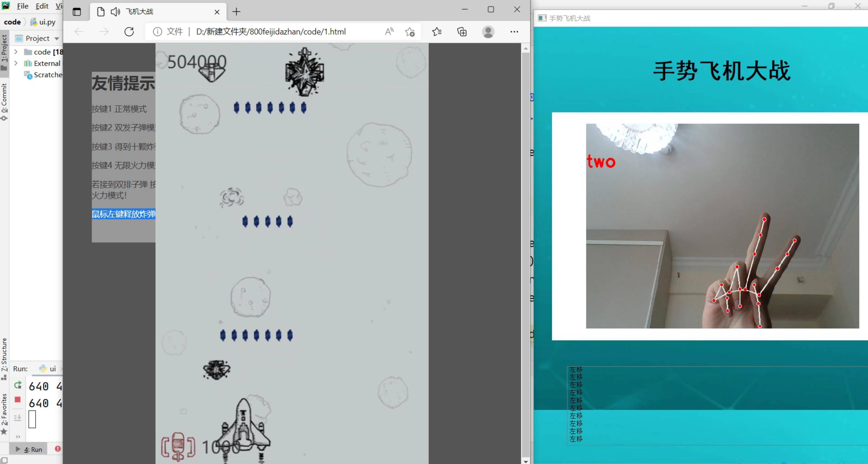Click the highlighted 鼠标左键释放炸弹 text
This screenshot has width=868, height=464.
(123, 214)
